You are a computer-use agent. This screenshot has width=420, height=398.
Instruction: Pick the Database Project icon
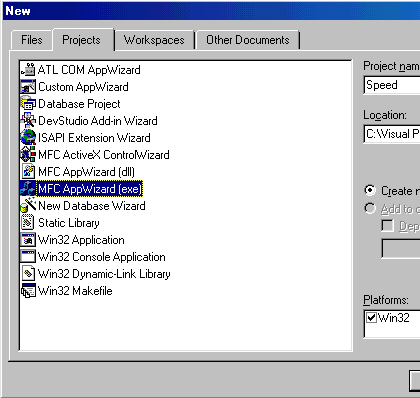pyautogui.click(x=28, y=104)
